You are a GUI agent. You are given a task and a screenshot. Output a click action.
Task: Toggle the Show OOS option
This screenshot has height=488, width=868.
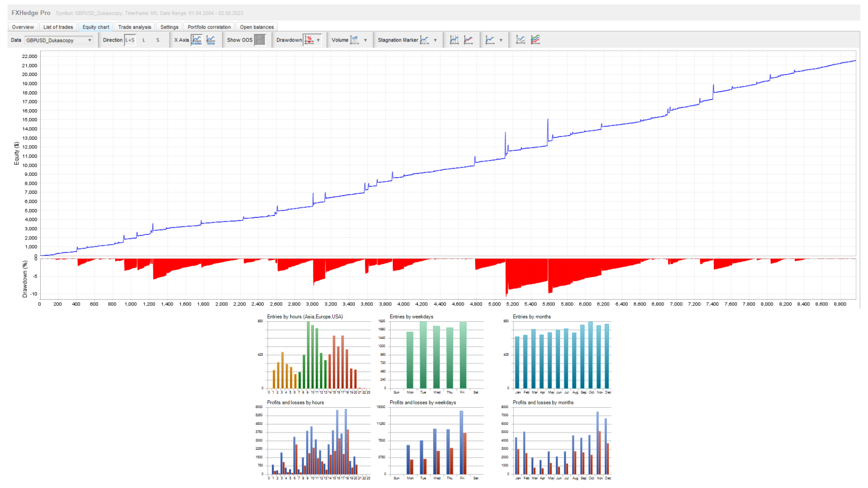(259, 40)
